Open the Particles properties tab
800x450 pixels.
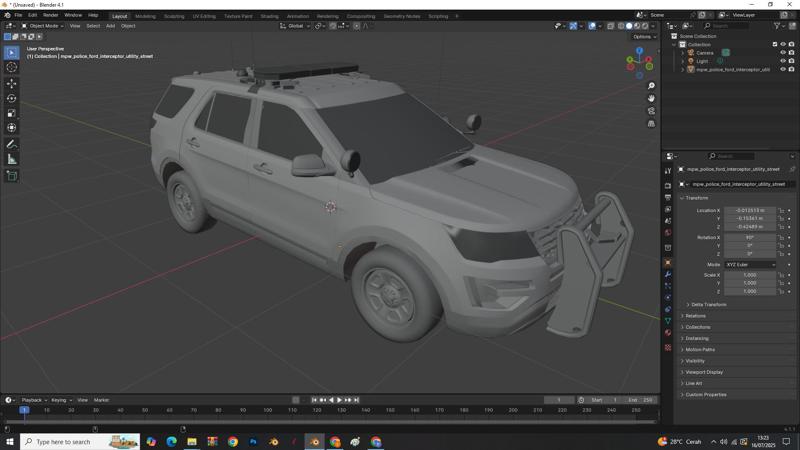coord(668,286)
